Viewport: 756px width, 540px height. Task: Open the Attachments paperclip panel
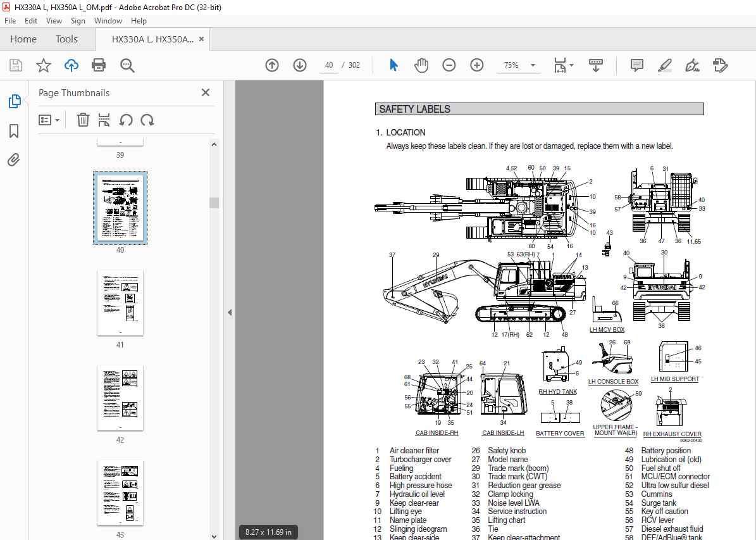click(x=14, y=160)
